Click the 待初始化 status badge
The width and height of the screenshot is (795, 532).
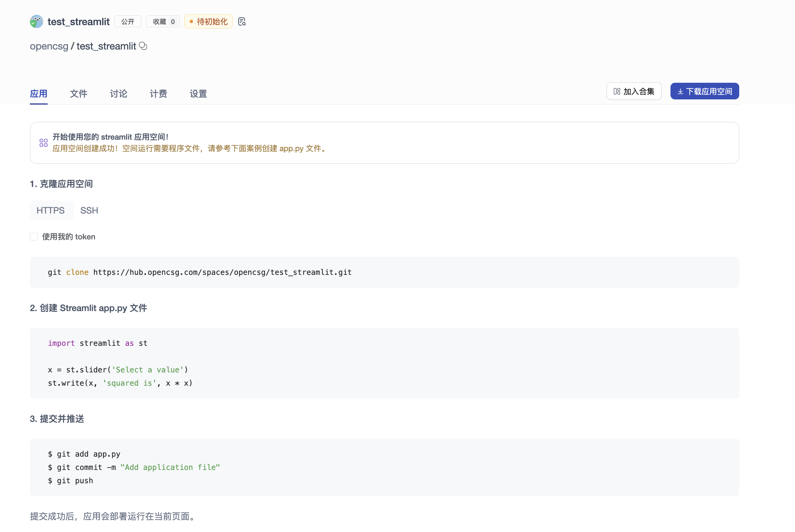[208, 21]
